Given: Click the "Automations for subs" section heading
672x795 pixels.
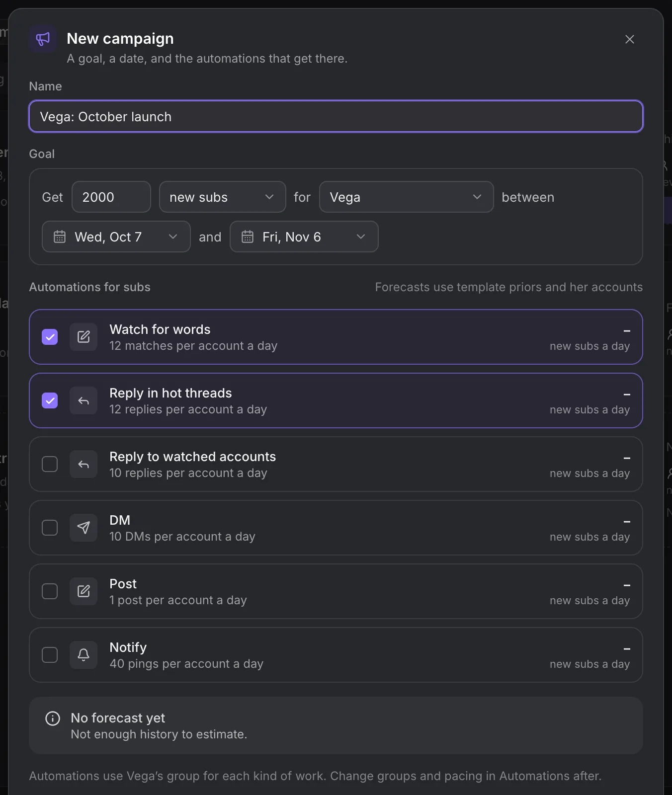Looking at the screenshot, I should [x=90, y=287].
